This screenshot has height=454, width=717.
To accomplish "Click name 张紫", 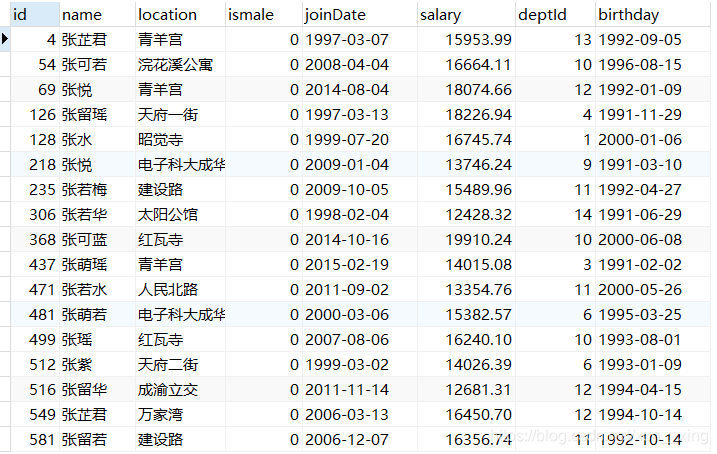I will click(97, 365).
